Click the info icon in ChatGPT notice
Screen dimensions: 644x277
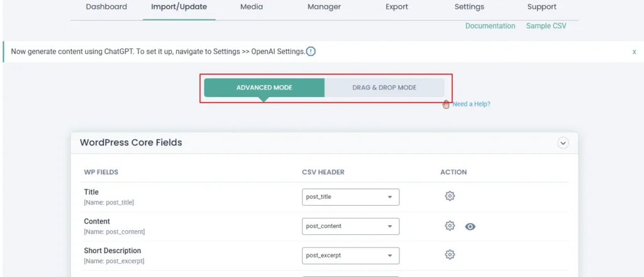311,51
